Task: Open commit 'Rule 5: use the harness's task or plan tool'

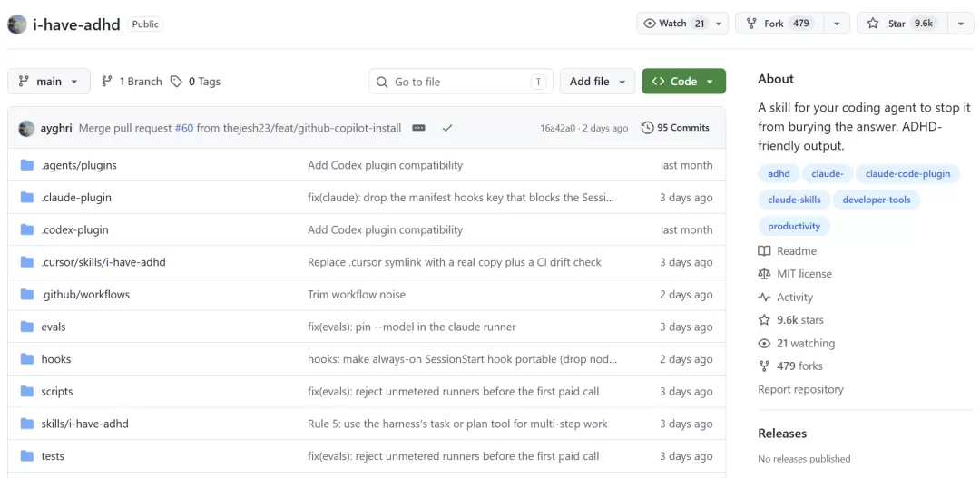Action: pos(457,424)
